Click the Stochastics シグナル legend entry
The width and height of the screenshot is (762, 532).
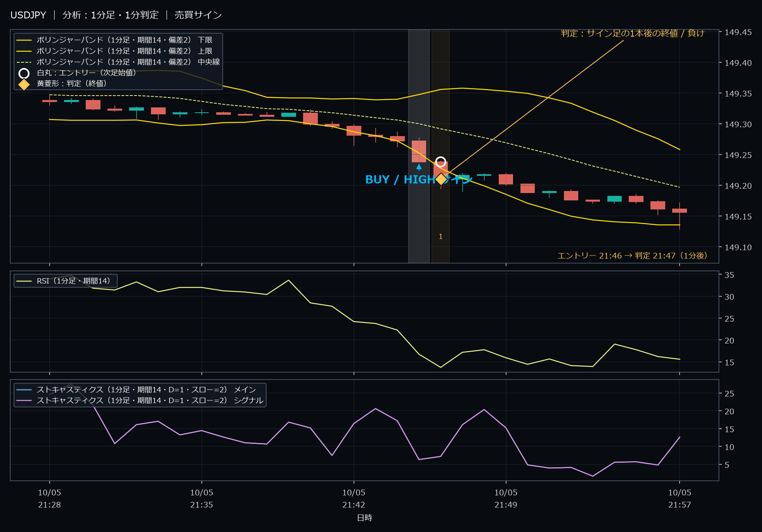tap(140, 400)
